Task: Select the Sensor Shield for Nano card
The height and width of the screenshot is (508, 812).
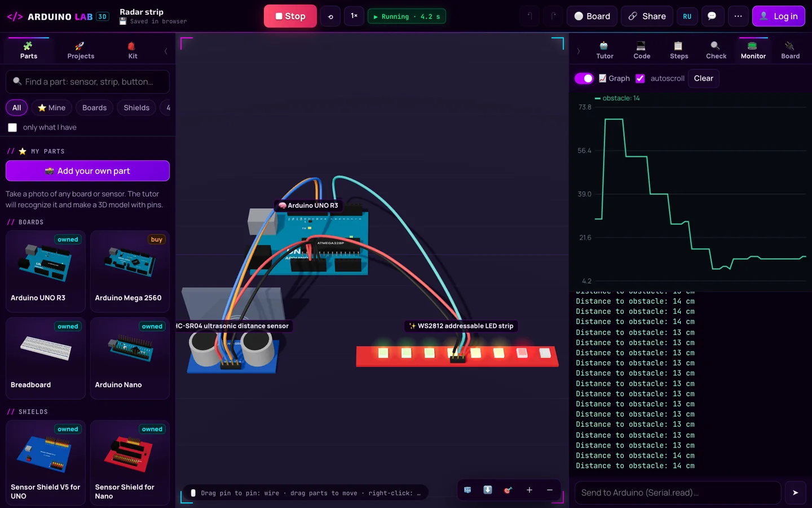Action: (x=130, y=462)
